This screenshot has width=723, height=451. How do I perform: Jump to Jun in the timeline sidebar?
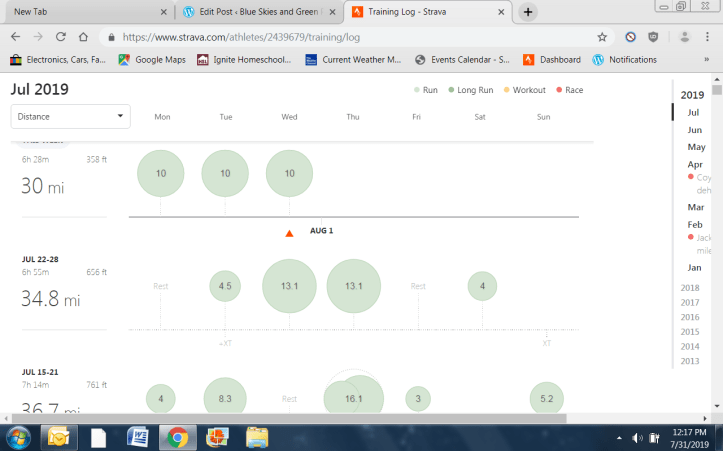point(694,130)
